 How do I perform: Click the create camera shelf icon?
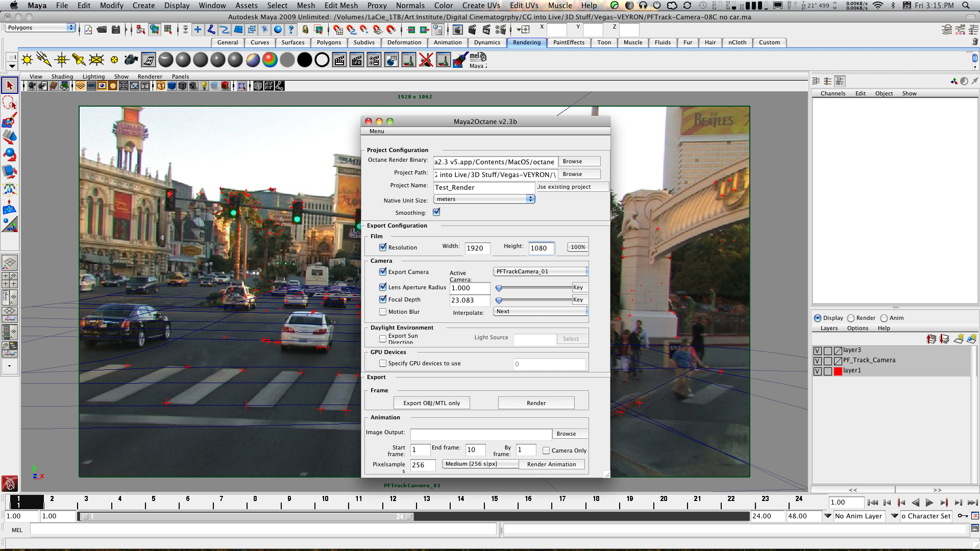tap(131, 60)
